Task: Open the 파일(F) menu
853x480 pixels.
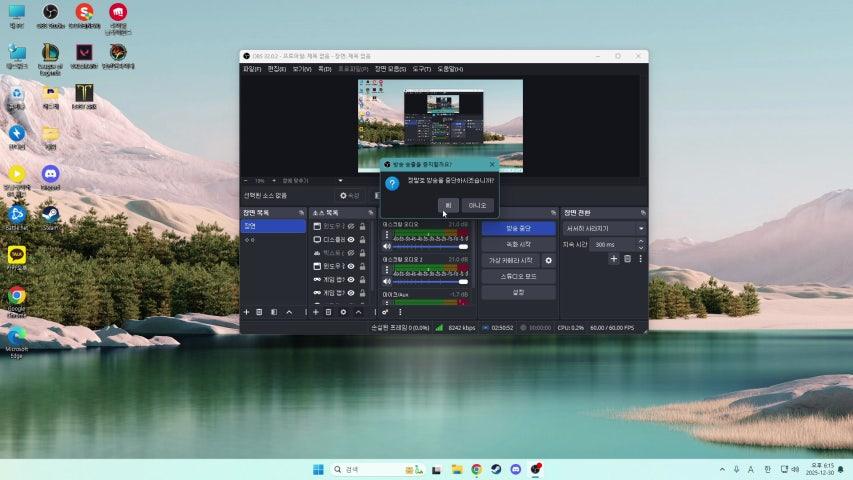Action: click(252, 69)
